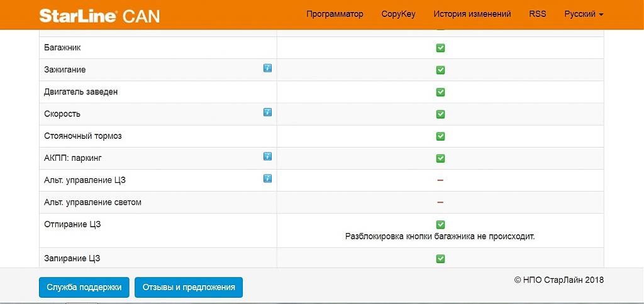Click the green checkmark for Отпирание ЦЗ
This screenshot has width=644, height=304.
[440, 224]
